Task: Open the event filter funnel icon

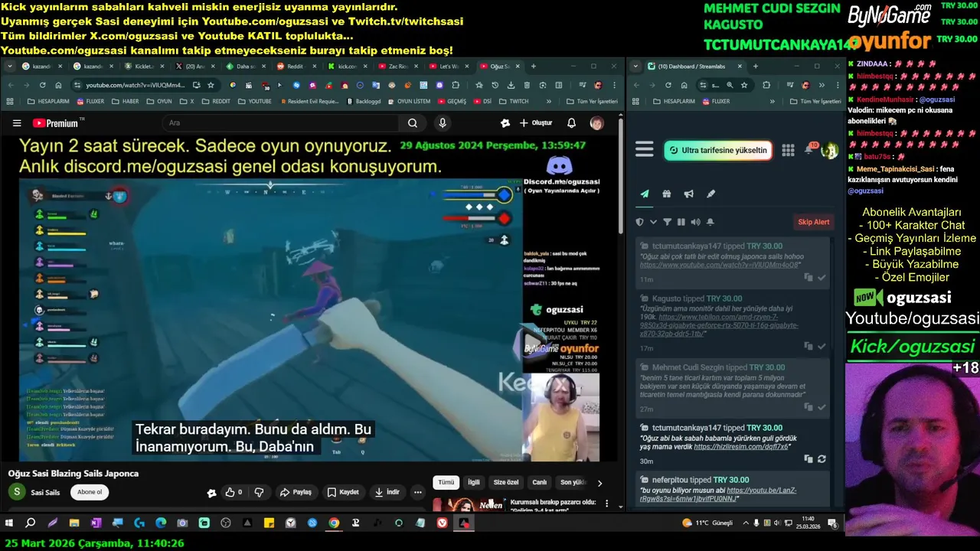Action: pyautogui.click(x=667, y=222)
